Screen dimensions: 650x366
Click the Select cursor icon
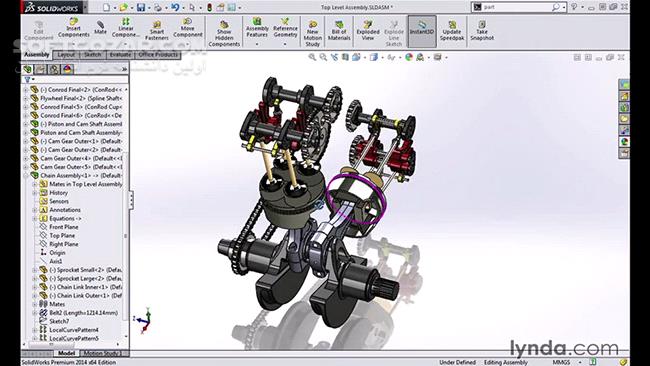tap(192, 7)
